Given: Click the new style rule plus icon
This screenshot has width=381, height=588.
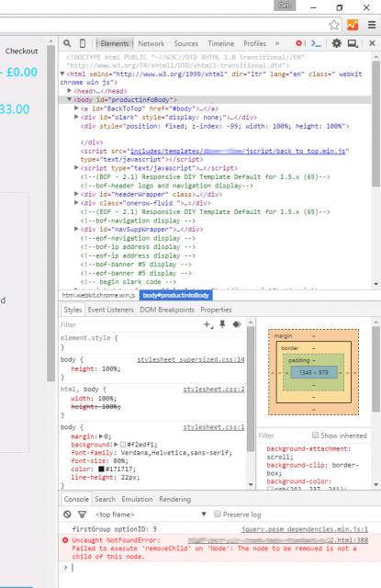Looking at the screenshot, I should [x=207, y=324].
